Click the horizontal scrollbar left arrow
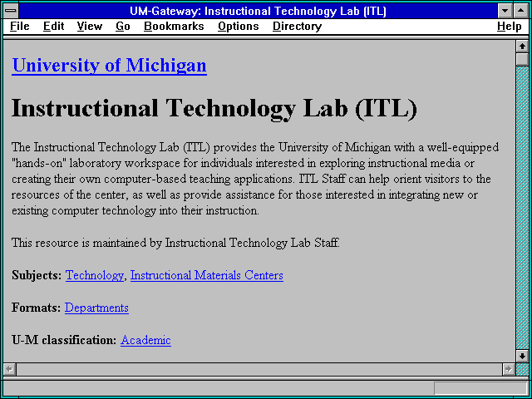Viewport: 532px width, 399px height. [10, 369]
